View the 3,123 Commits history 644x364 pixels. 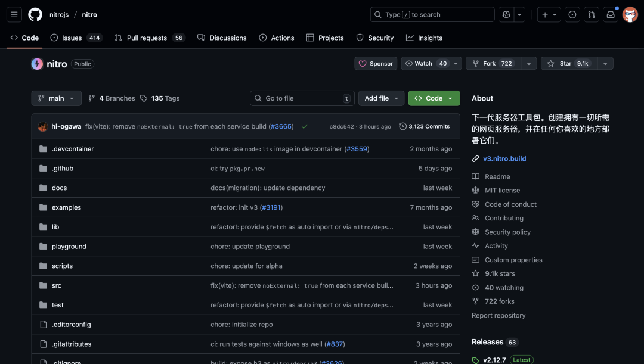[x=425, y=126]
